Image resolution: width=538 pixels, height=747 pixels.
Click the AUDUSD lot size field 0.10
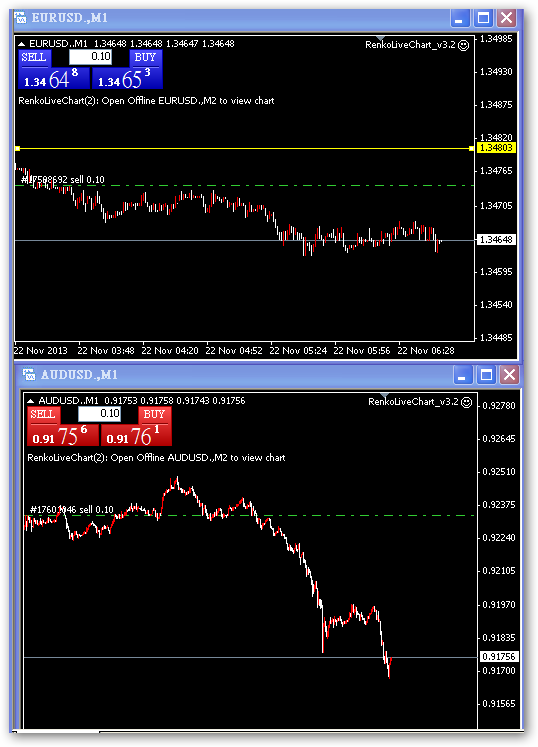[x=100, y=414]
